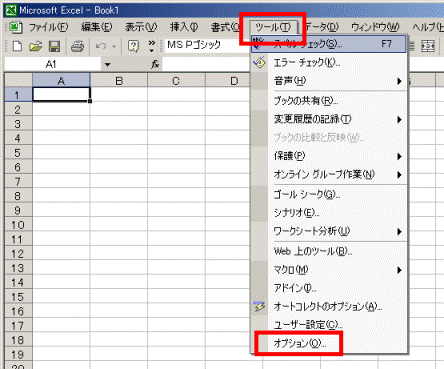
Task: Expand the toolbar options chevron
Action: [152, 46]
